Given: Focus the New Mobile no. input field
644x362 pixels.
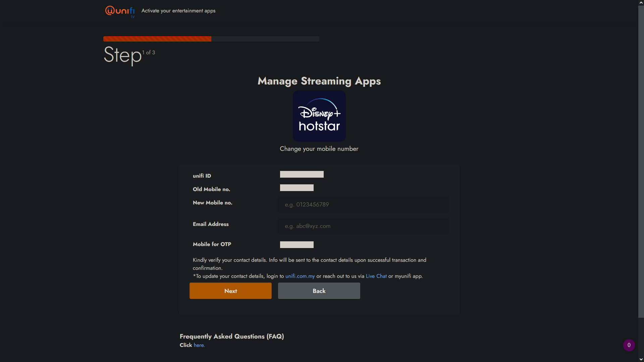Looking at the screenshot, I should pyautogui.click(x=363, y=204).
